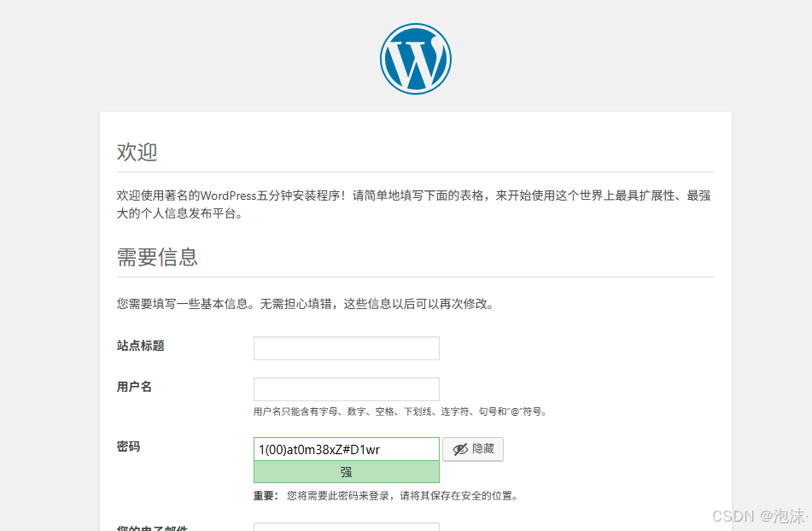The height and width of the screenshot is (531, 812).
Task: Hide the password with 隐藏 button
Action: pos(473,449)
